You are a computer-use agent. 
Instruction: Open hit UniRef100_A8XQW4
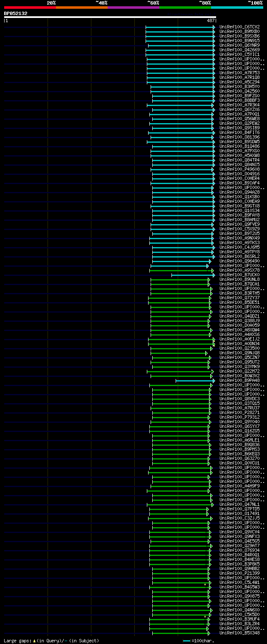(x=239, y=330)
